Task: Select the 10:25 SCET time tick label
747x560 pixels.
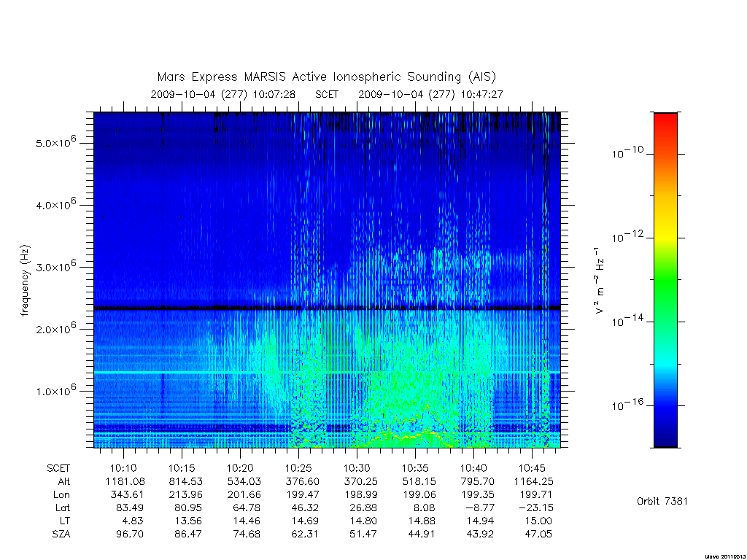Action: point(298,468)
